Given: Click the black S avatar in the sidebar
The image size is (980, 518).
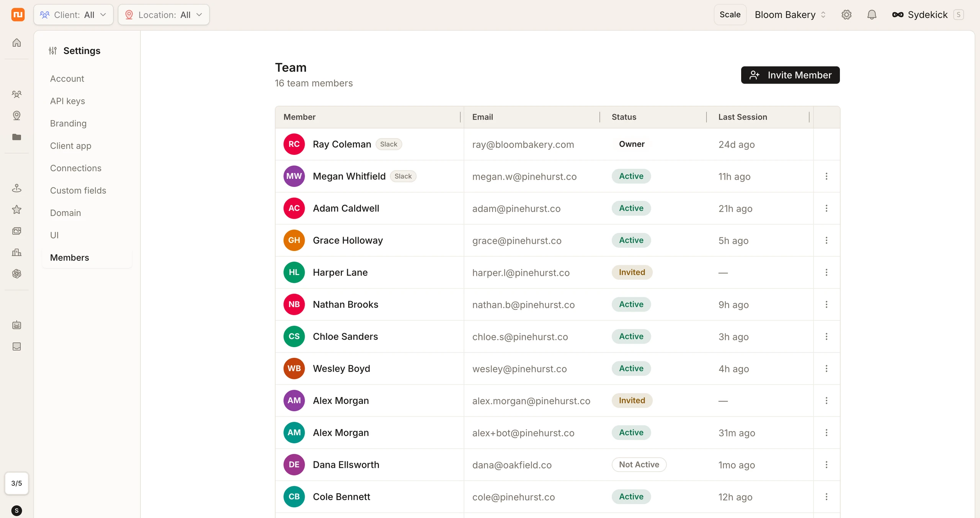Looking at the screenshot, I should 16,510.
